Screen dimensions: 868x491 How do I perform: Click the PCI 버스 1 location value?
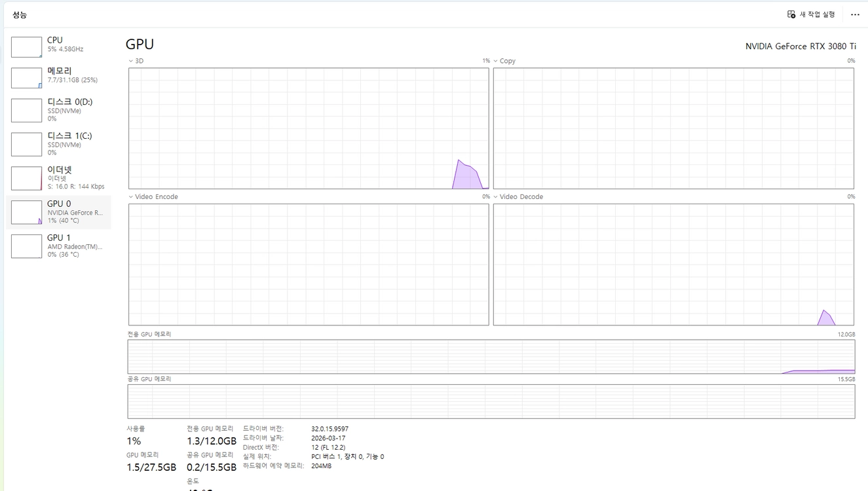(348, 456)
